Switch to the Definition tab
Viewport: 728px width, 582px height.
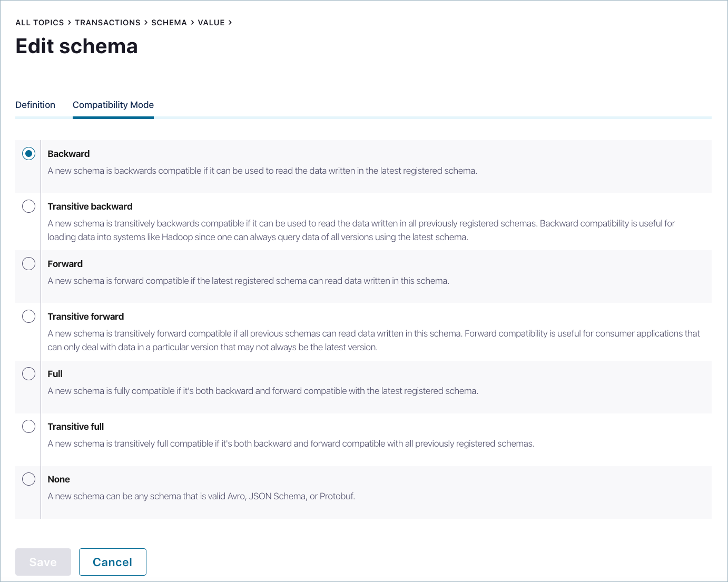point(35,105)
